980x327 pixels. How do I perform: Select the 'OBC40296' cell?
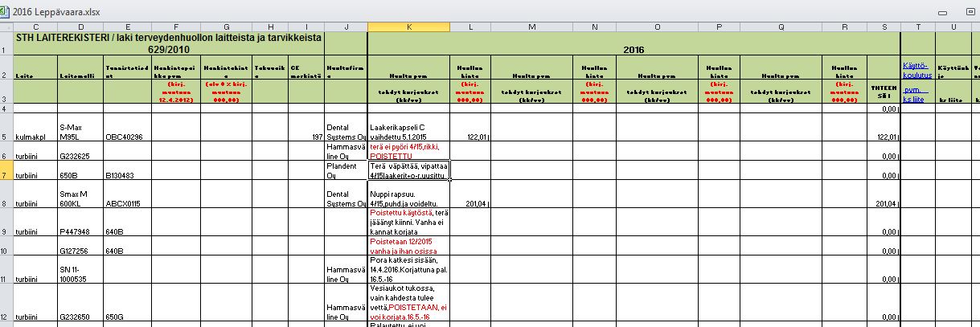pos(127,127)
